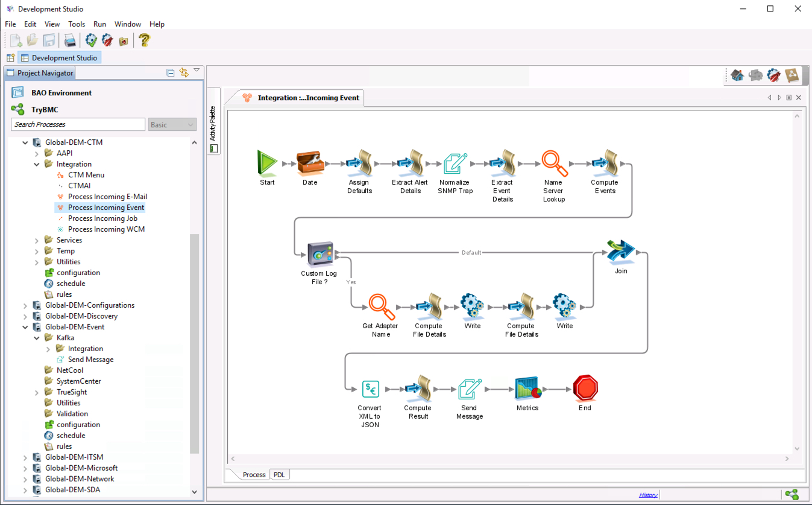The image size is (812, 505).
Task: Open the File menu
Action: pos(10,24)
